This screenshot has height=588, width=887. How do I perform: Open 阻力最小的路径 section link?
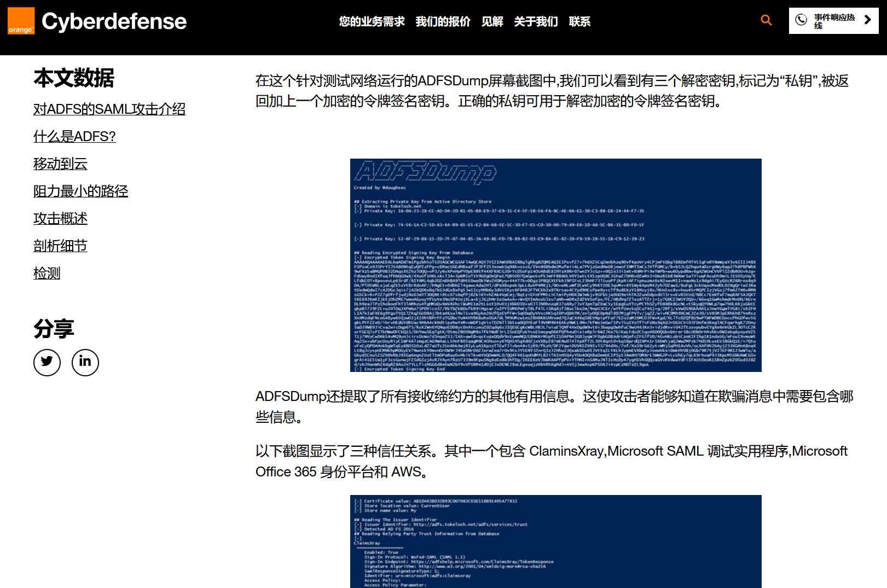pyautogui.click(x=80, y=191)
